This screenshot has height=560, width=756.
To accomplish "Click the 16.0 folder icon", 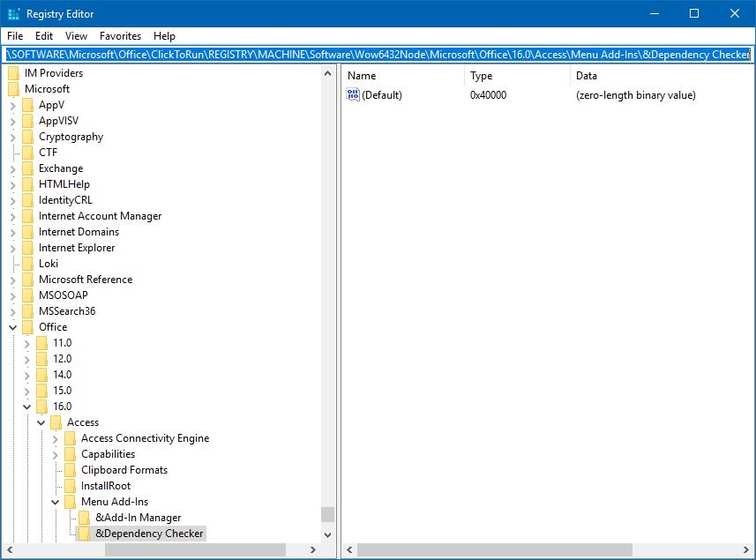I will coord(42,407).
